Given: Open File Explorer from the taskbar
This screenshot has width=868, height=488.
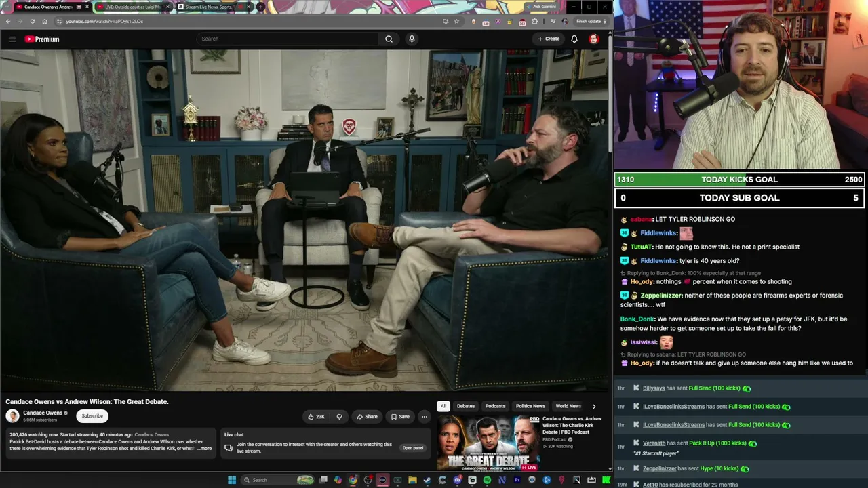Looking at the screenshot, I should pos(412,480).
